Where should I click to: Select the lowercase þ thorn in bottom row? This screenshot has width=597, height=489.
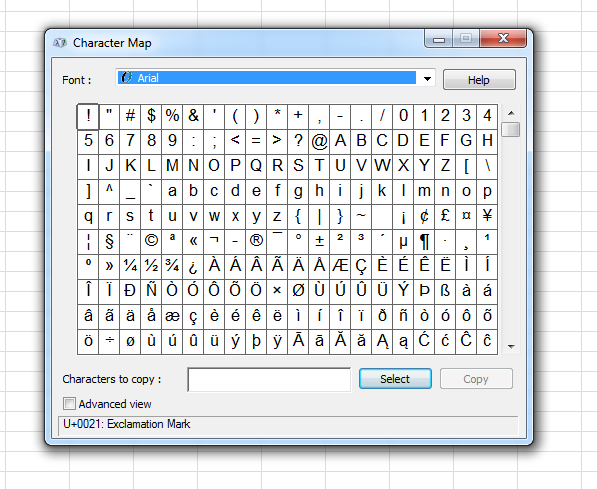click(256, 341)
